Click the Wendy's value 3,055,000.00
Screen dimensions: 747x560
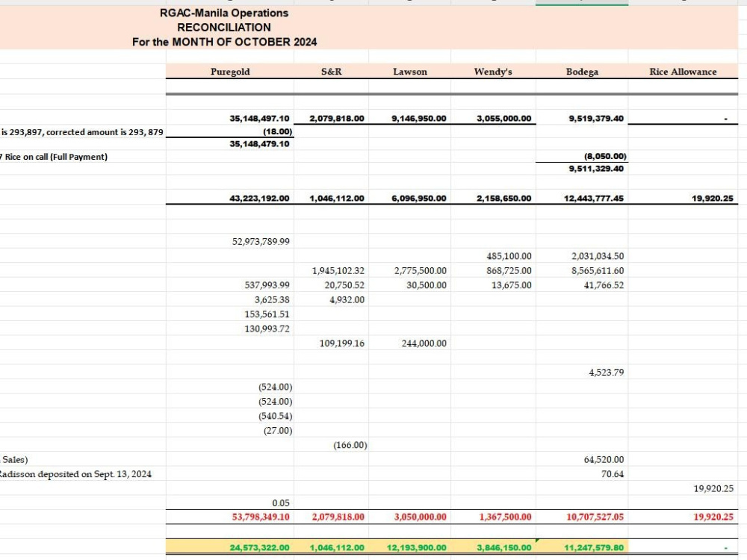504,119
